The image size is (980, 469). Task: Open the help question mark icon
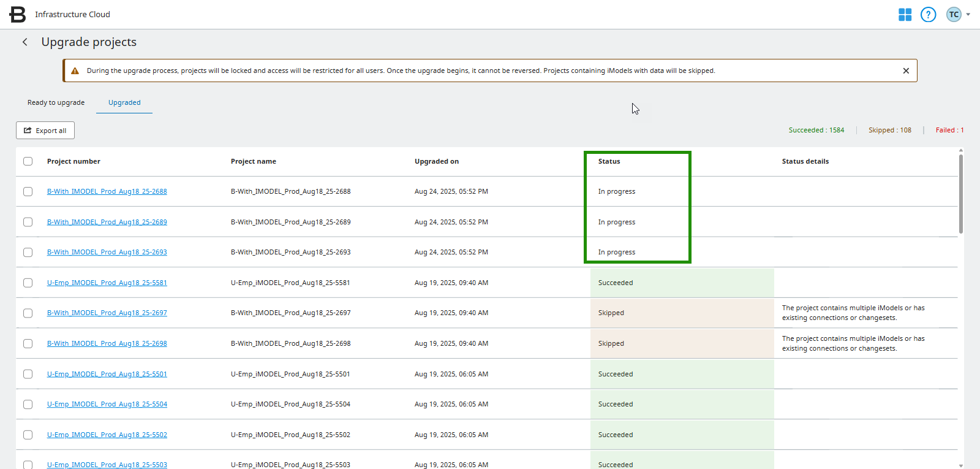[x=928, y=15]
